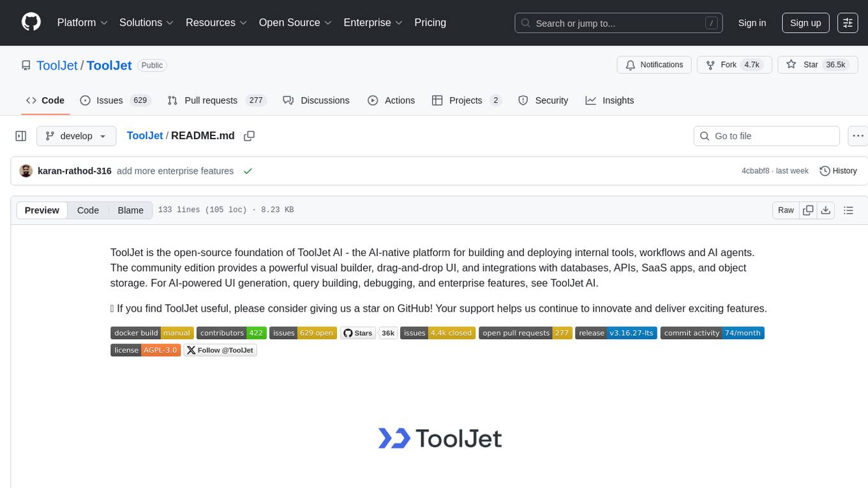This screenshot has width=868, height=488.
Task: Switch to the Code tab
Action: tap(45, 100)
